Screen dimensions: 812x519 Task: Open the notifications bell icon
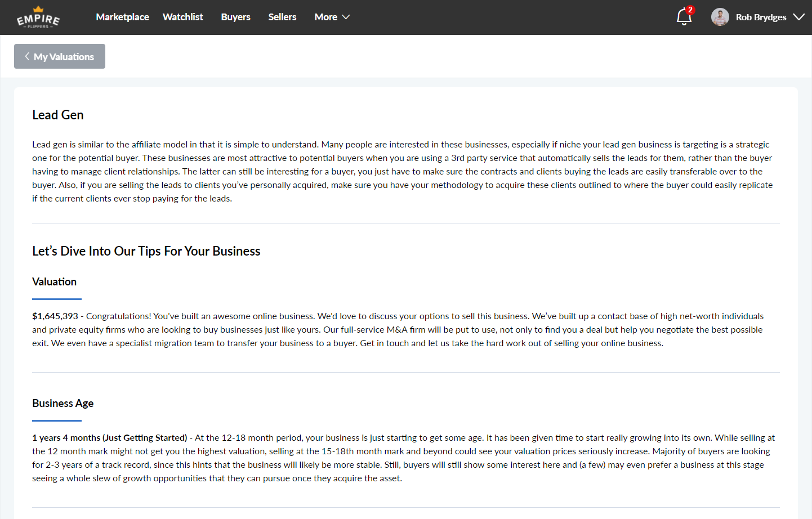(684, 17)
